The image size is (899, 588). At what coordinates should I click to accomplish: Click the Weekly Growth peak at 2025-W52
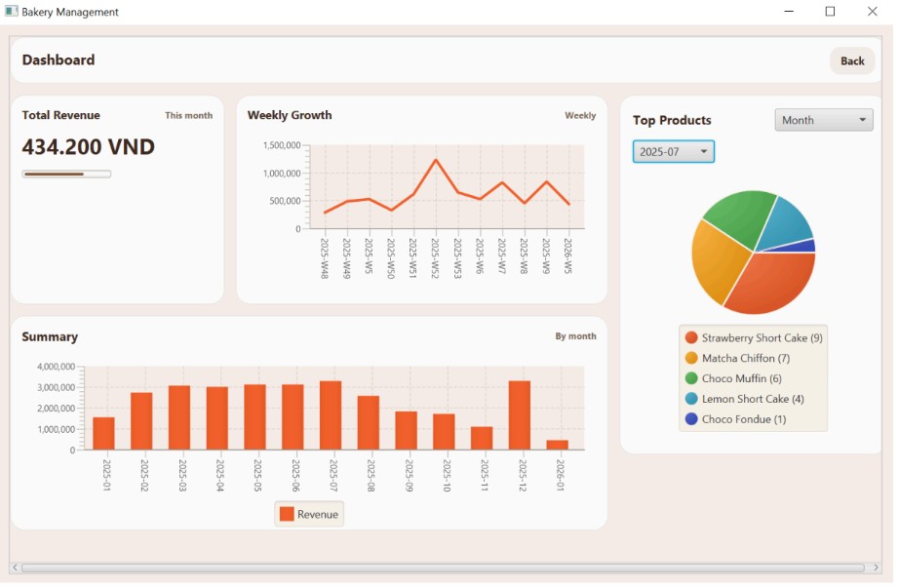click(x=435, y=160)
